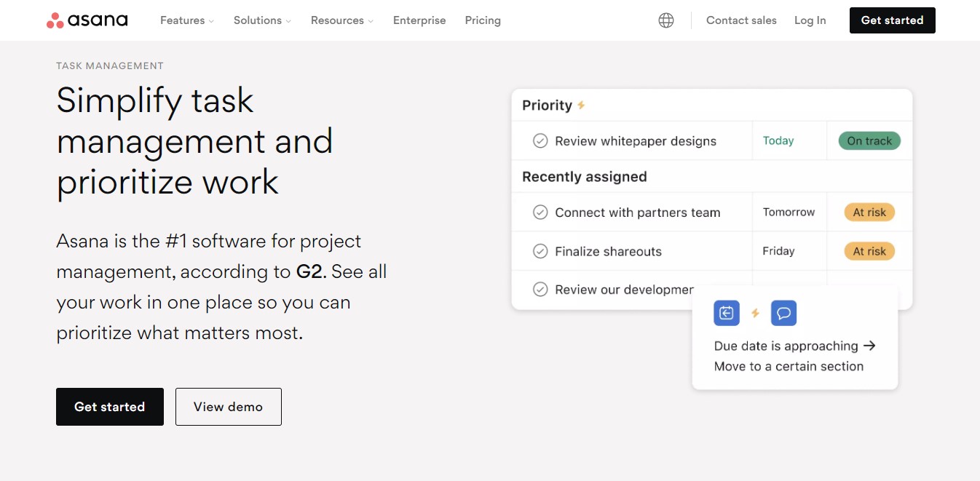The image size is (980, 481).
Task: Click the green 'On track' status badge
Action: pyautogui.click(x=869, y=141)
